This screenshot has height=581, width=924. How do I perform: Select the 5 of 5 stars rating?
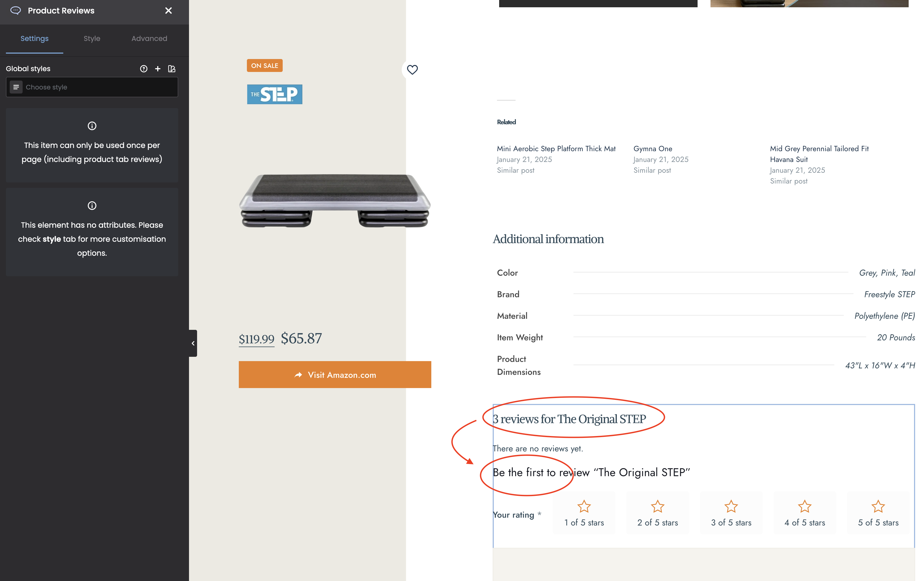878,513
